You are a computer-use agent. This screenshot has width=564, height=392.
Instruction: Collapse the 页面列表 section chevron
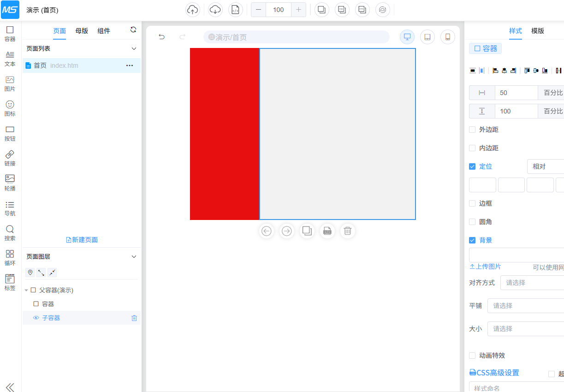point(134,48)
